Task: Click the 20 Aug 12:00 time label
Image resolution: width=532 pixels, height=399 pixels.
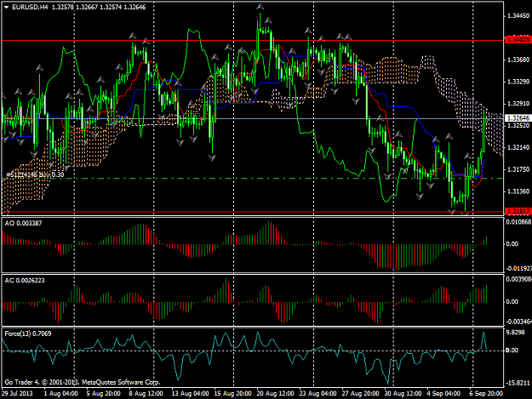Action: [275, 393]
